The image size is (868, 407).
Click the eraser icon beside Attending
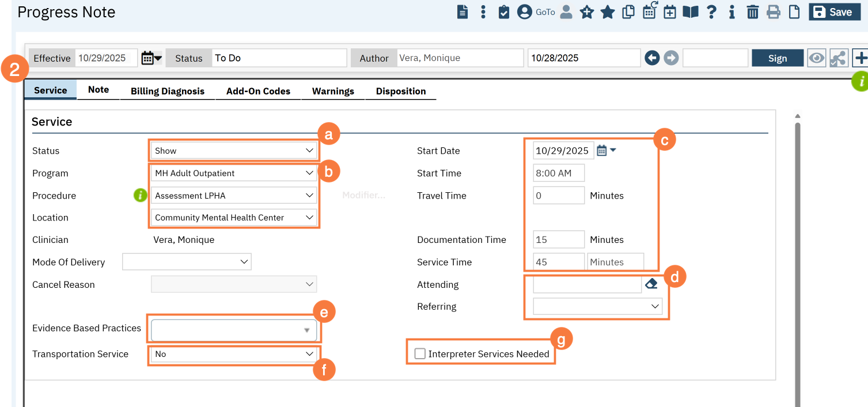click(x=651, y=284)
